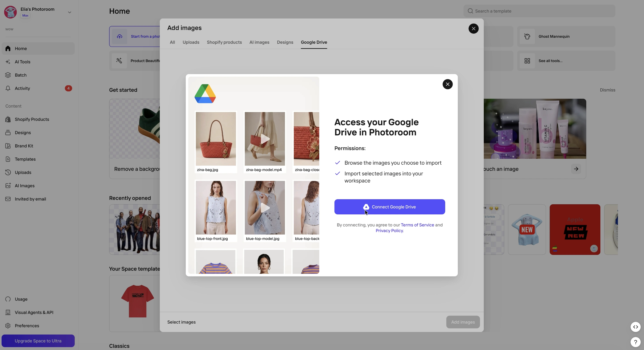Click the Uploads history icon

click(x=8, y=172)
